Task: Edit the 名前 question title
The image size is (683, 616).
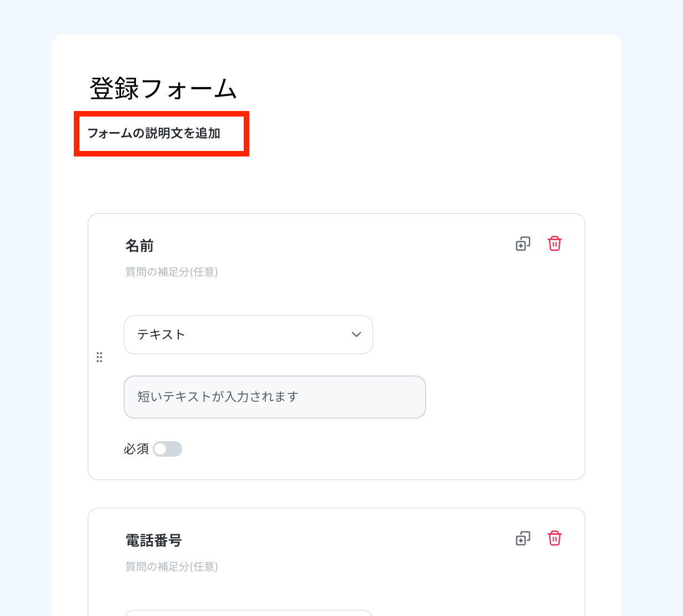Action: (x=140, y=246)
